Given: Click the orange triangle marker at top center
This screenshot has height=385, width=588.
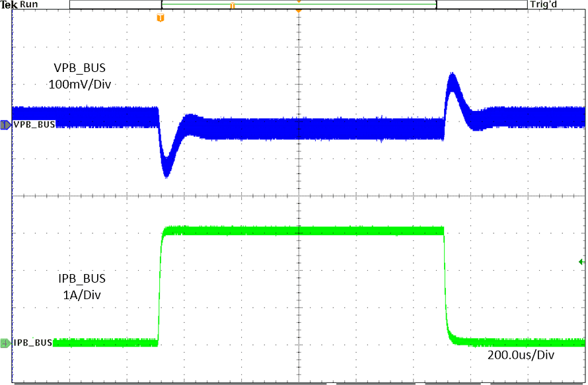Looking at the screenshot, I should pyautogui.click(x=299, y=11).
